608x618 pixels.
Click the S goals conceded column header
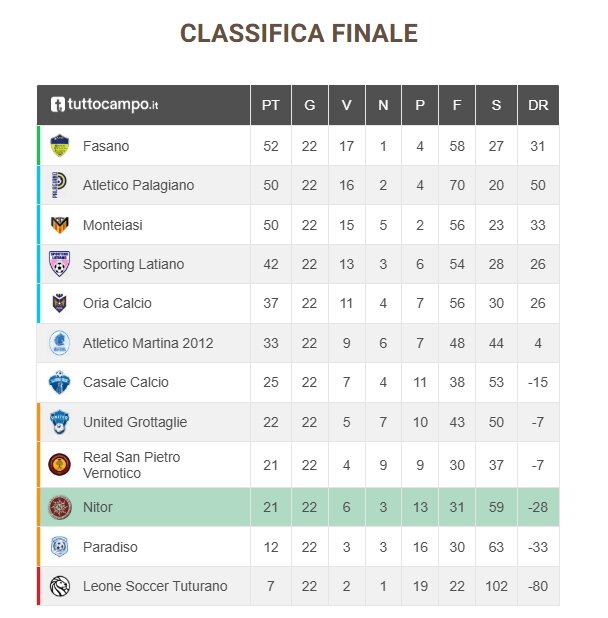[496, 105]
